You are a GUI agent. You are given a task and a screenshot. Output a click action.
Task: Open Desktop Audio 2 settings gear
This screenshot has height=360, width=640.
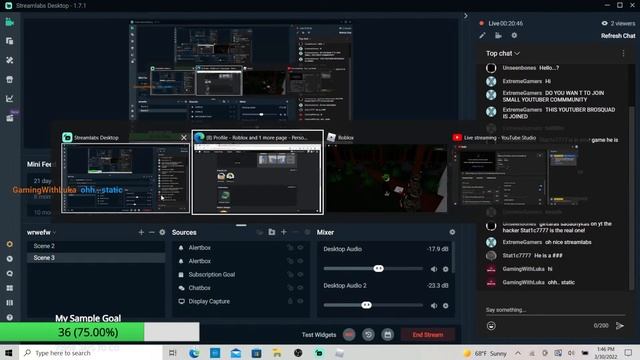(x=445, y=306)
